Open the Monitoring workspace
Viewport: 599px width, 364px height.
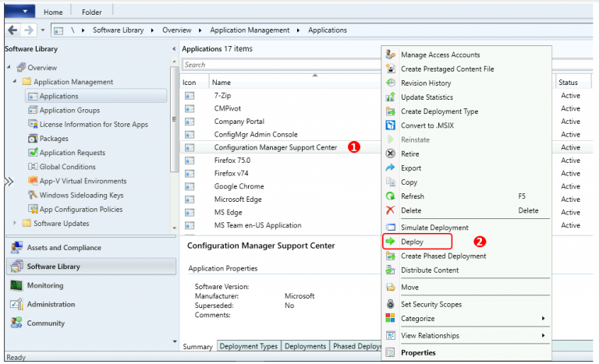point(45,285)
